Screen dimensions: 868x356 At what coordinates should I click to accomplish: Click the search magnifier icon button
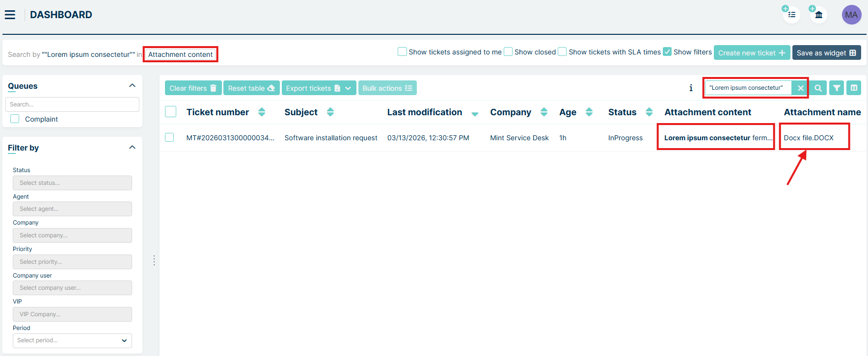[818, 88]
